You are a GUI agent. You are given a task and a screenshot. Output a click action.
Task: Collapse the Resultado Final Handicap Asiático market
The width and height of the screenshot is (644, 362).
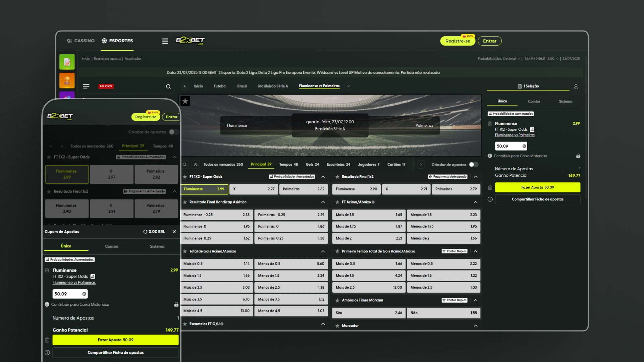323,202
